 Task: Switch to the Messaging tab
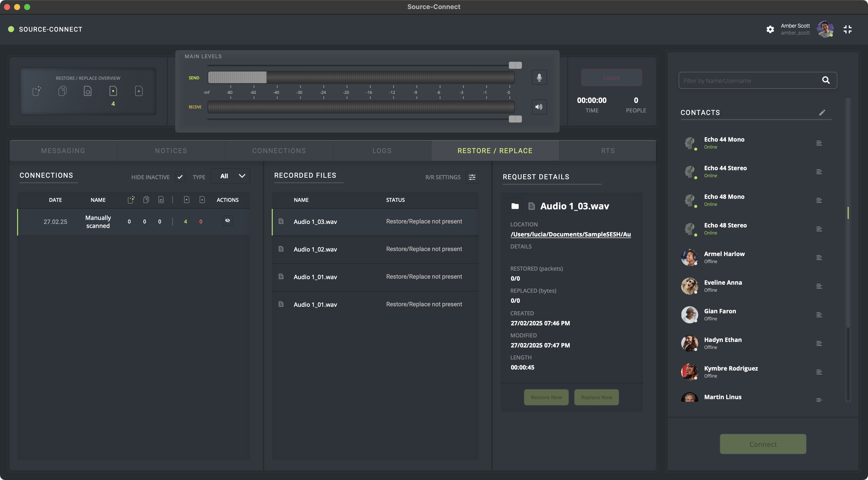pyautogui.click(x=63, y=151)
